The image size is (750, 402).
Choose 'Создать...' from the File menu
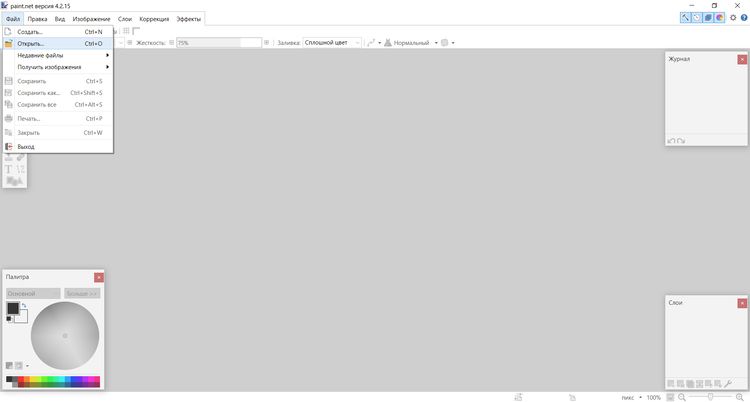pyautogui.click(x=30, y=32)
